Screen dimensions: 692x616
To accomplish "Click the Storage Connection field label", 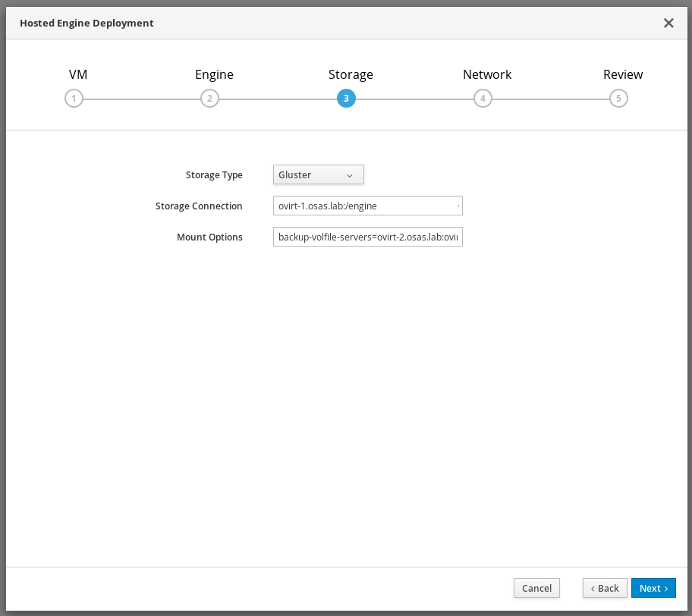I will point(199,206).
